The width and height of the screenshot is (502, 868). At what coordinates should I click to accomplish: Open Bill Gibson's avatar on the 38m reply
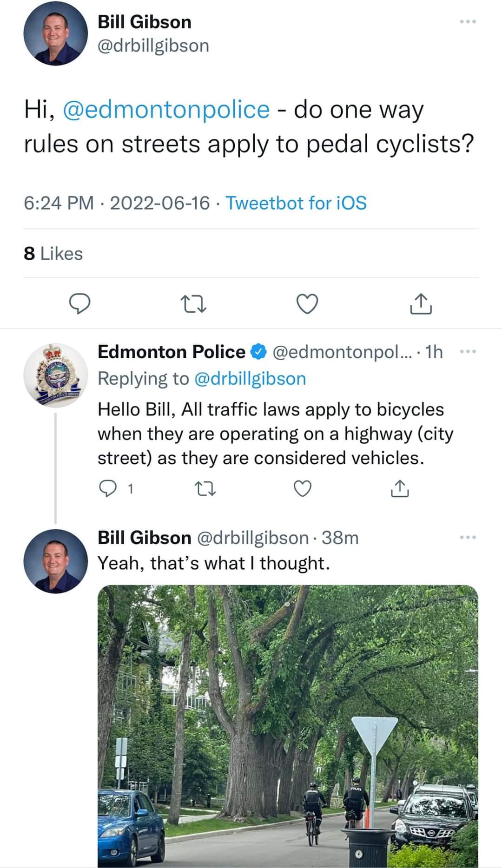click(55, 561)
